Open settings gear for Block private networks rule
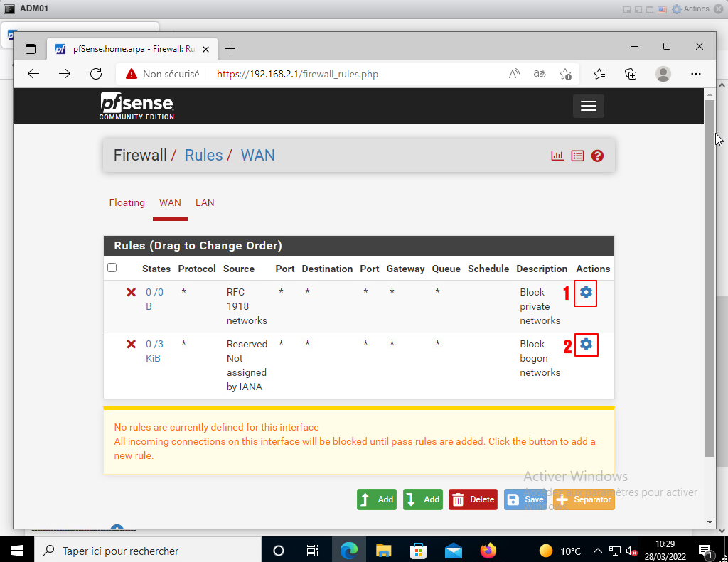Screen dimensions: 728x562 click(586, 293)
